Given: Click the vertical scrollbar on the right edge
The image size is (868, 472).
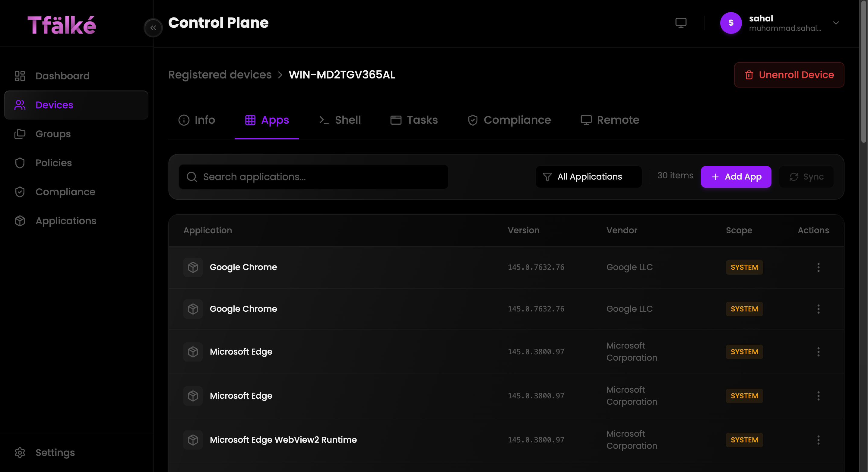Looking at the screenshot, I should click(x=863, y=72).
